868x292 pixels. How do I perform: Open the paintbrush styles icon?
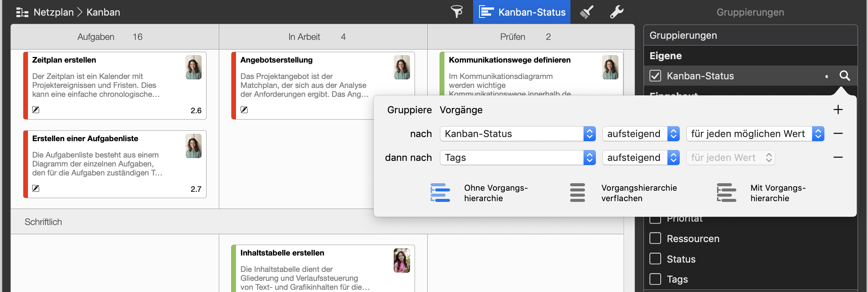point(586,12)
